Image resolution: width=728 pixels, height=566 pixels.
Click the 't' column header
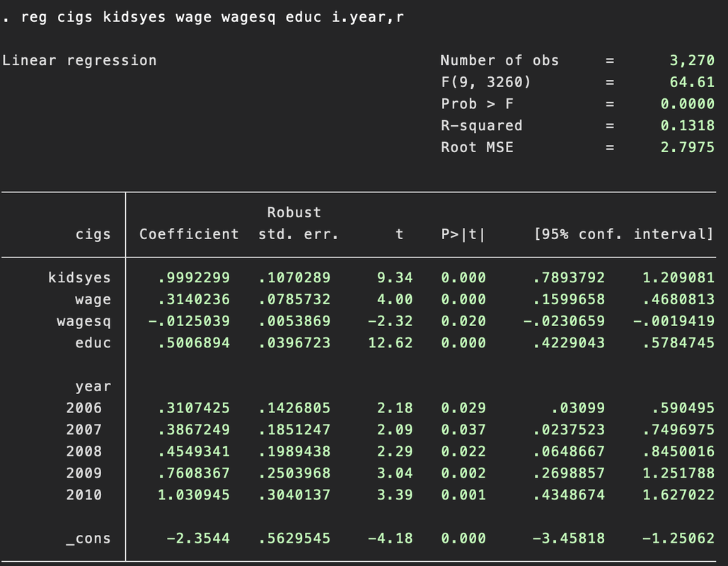[x=399, y=234]
